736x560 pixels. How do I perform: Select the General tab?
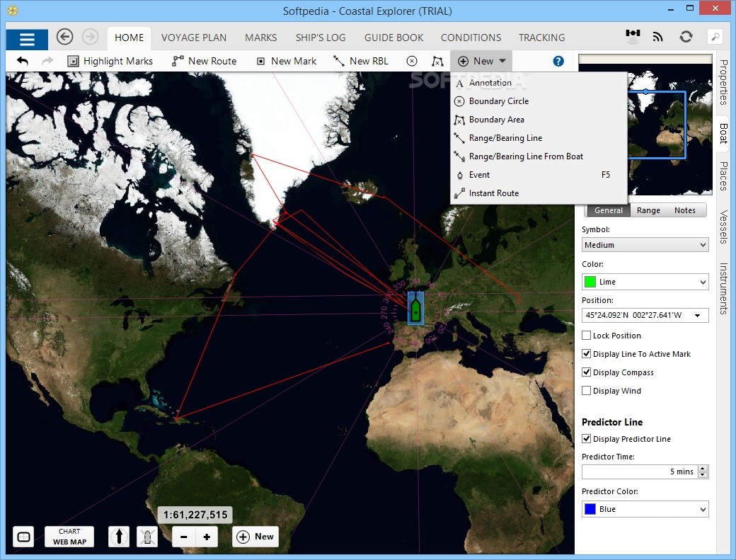(x=609, y=210)
